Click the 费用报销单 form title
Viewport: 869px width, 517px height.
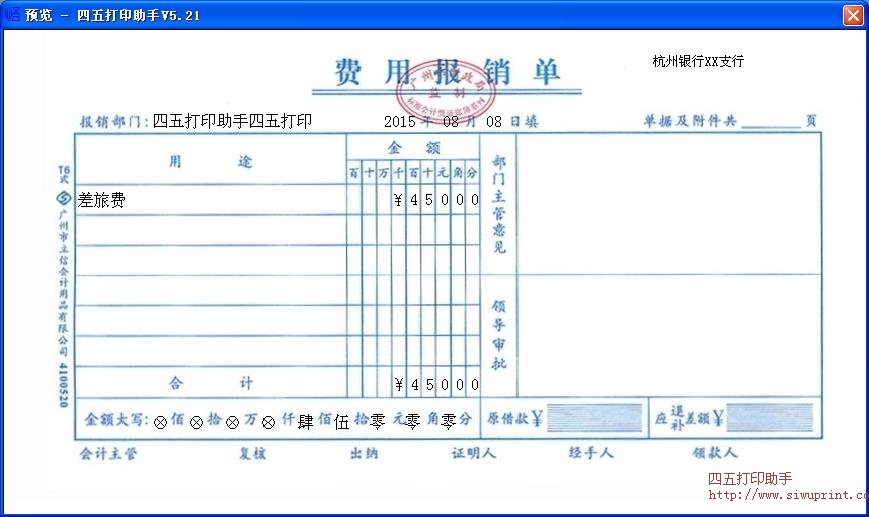tap(447, 72)
